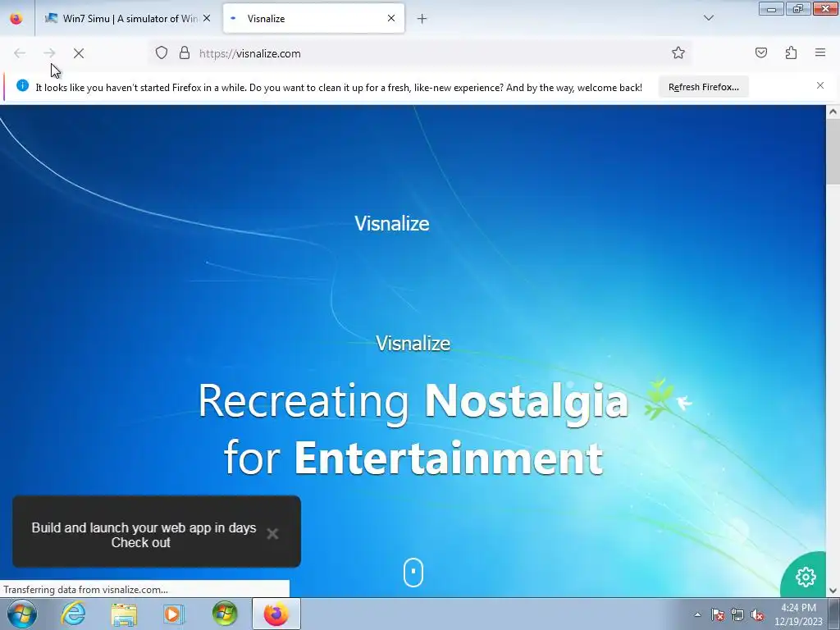Dismiss the Firefox notification bar

click(x=820, y=85)
